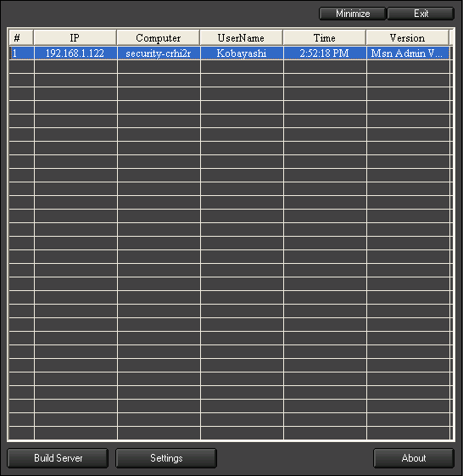Viewport: 463px width, 476px height.
Task: Select the 192.168.1.122 IP cell
Action: click(x=75, y=53)
